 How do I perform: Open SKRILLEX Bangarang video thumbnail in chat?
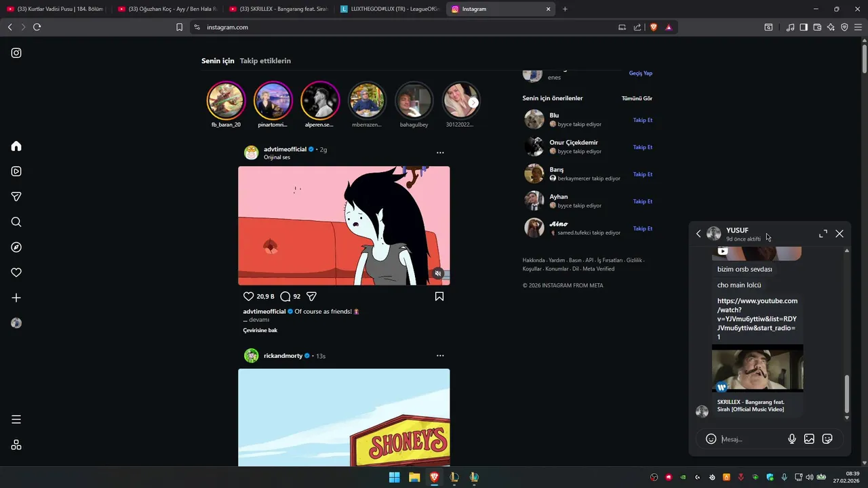click(x=757, y=368)
